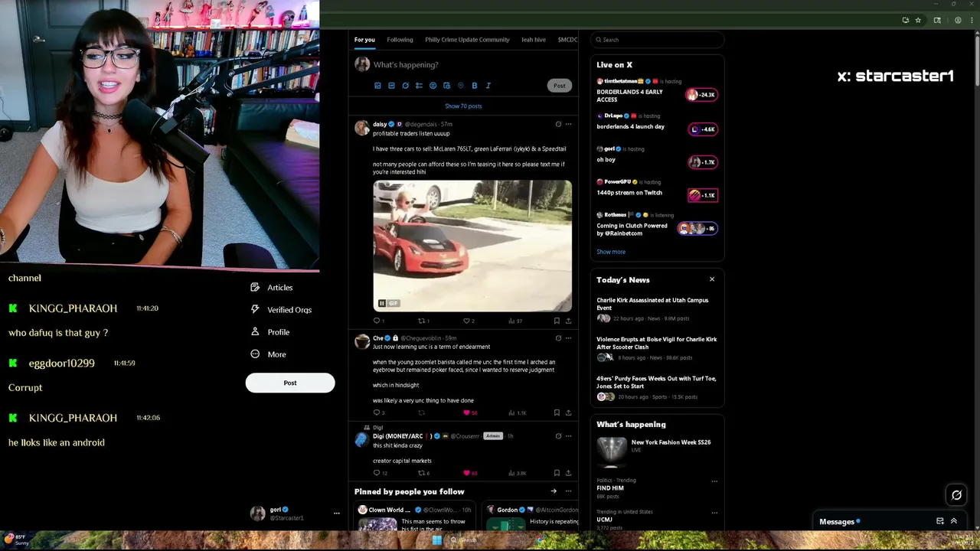This screenshot has height=551, width=980.
Task: Repost Digi's creator capital markets post
Action: click(x=422, y=473)
